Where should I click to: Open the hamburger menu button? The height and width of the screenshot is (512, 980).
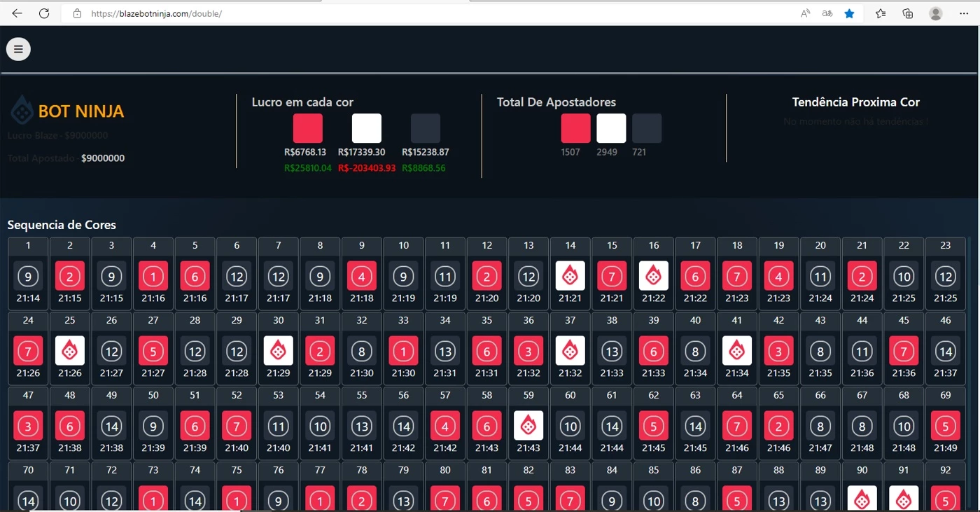pos(18,49)
